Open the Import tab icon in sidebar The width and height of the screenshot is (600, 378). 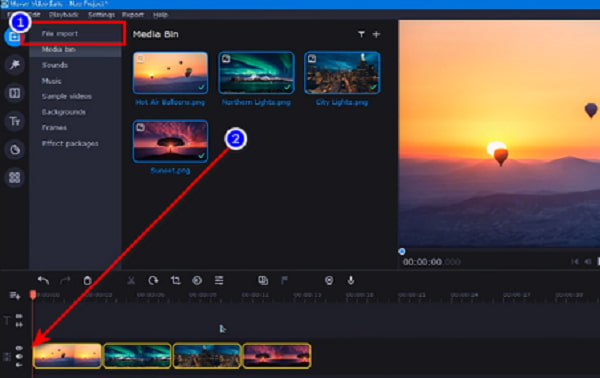pyautogui.click(x=14, y=37)
